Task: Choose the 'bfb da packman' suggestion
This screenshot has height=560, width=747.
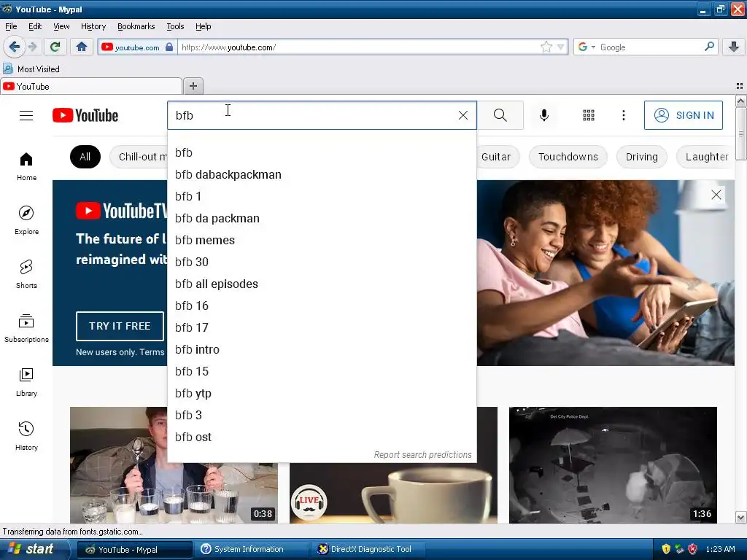Action: (322, 219)
